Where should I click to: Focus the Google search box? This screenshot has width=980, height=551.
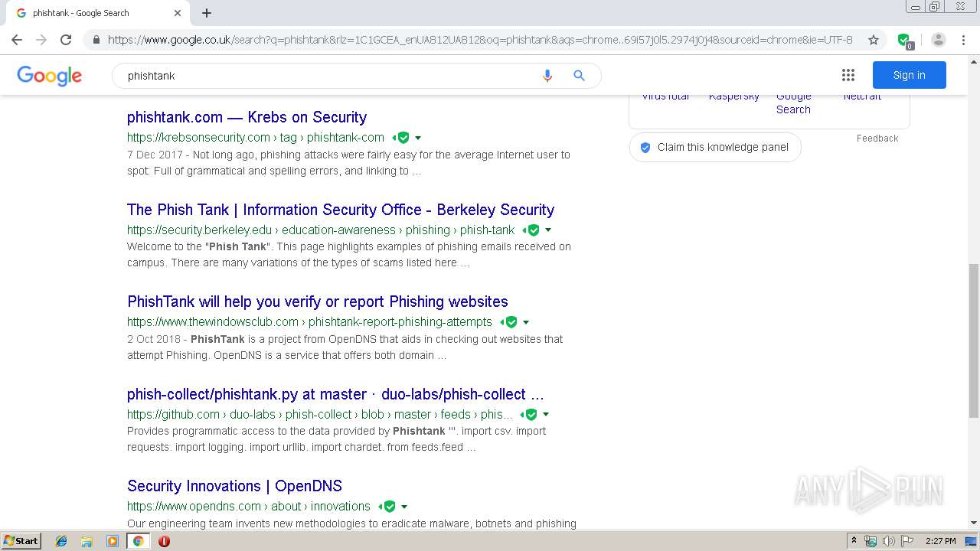coord(329,76)
